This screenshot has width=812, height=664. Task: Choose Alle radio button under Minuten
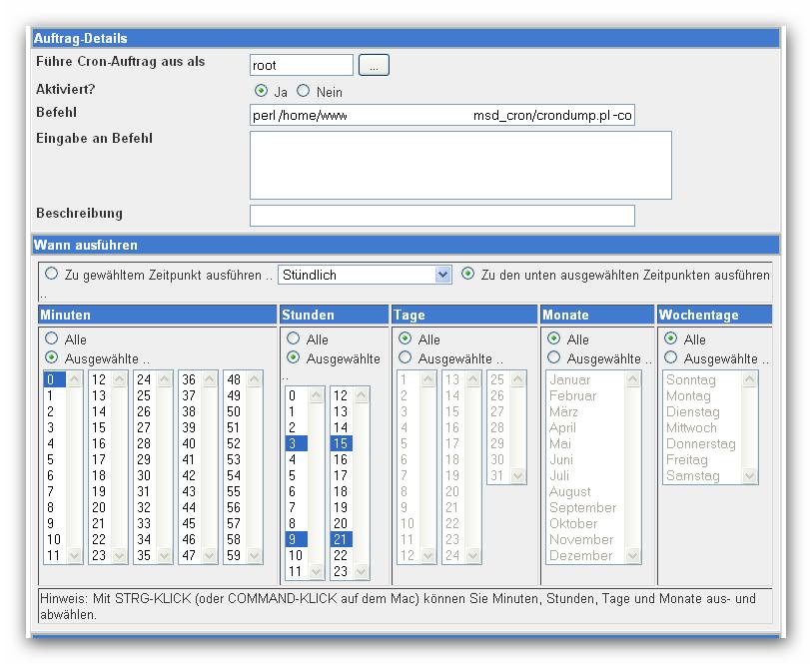point(52,339)
